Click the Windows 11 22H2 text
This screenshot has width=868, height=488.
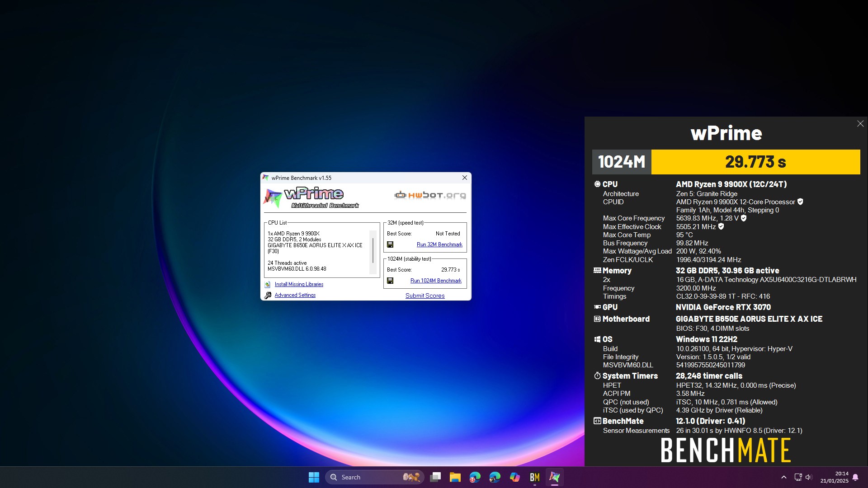(707, 339)
